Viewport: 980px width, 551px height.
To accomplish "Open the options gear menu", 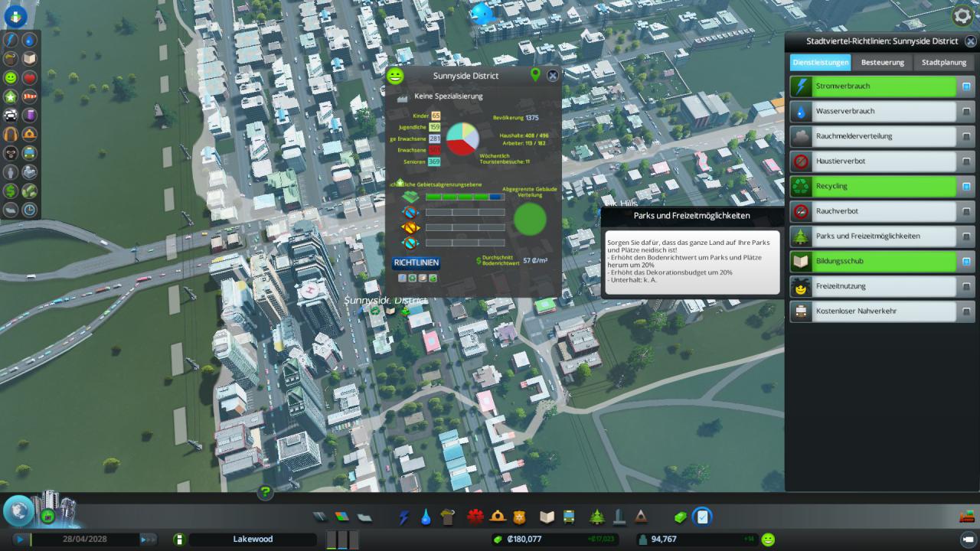I will coord(962,16).
